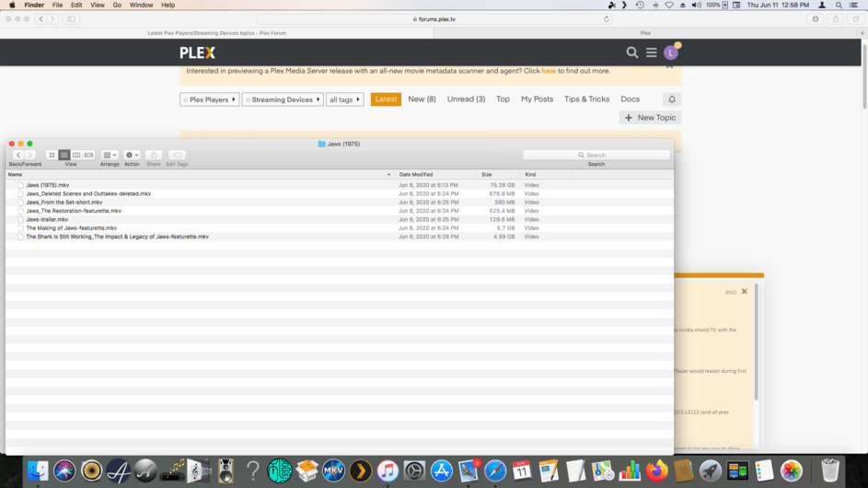This screenshot has height=488, width=868.
Task: Open Launchpad rocket icon in the Dock
Action: point(711,471)
